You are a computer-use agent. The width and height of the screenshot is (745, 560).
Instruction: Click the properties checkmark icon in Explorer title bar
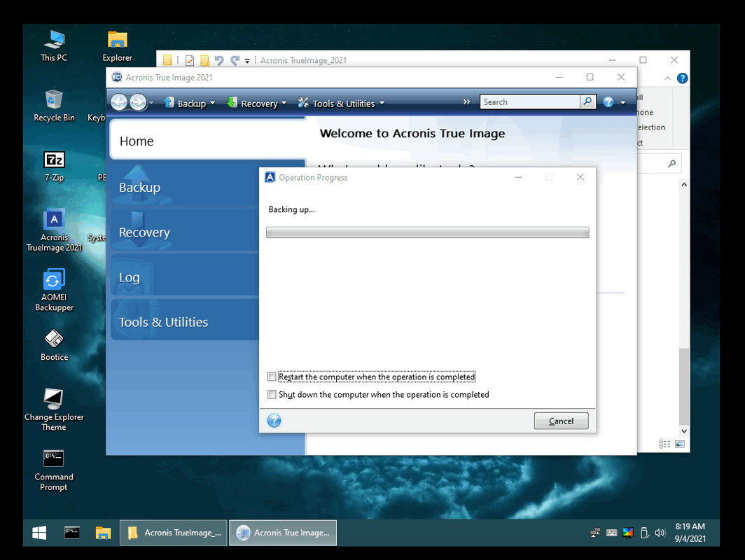pos(190,60)
